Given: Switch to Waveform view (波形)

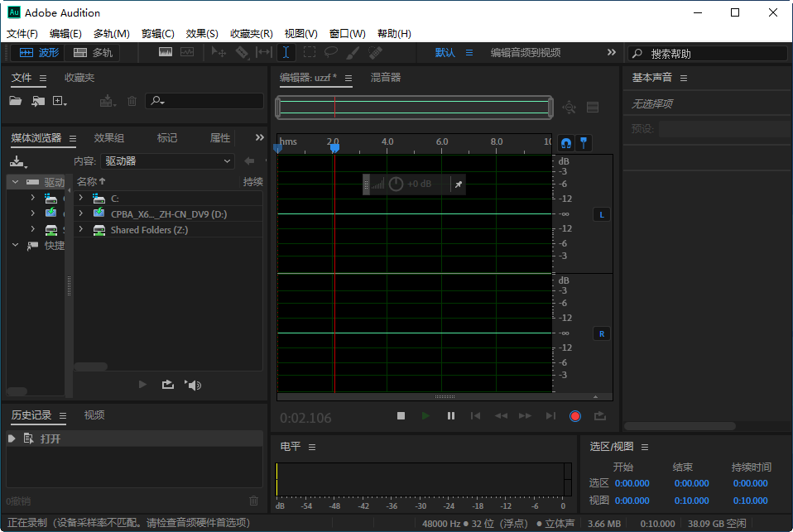Looking at the screenshot, I should [39, 53].
